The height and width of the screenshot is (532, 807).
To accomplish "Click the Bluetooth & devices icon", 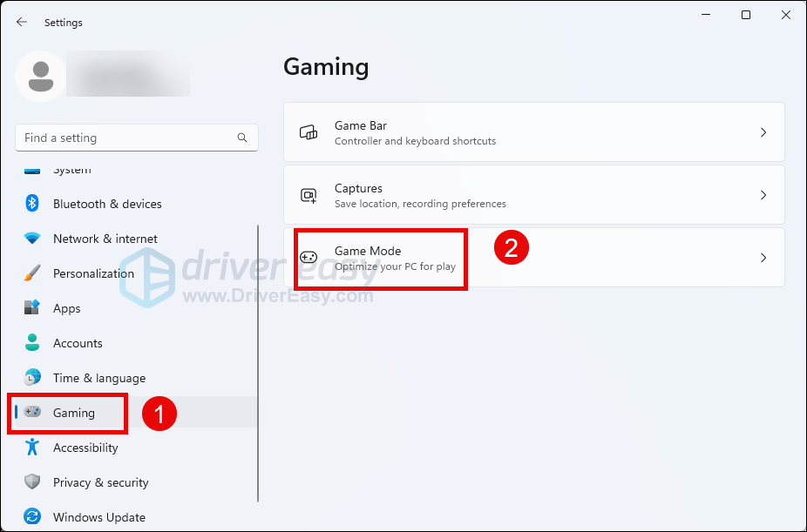I will (32, 204).
